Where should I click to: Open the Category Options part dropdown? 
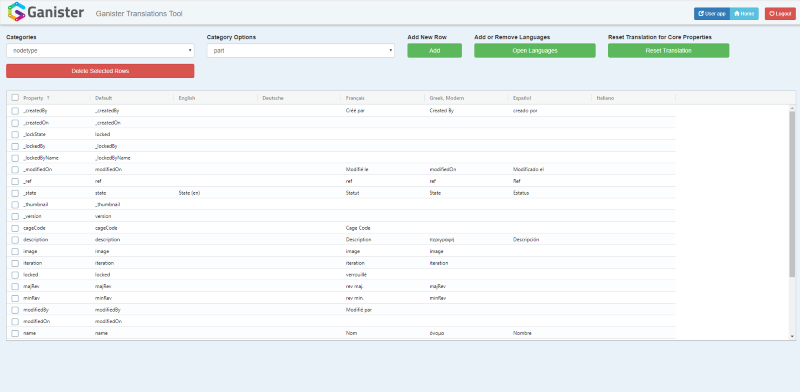301,51
